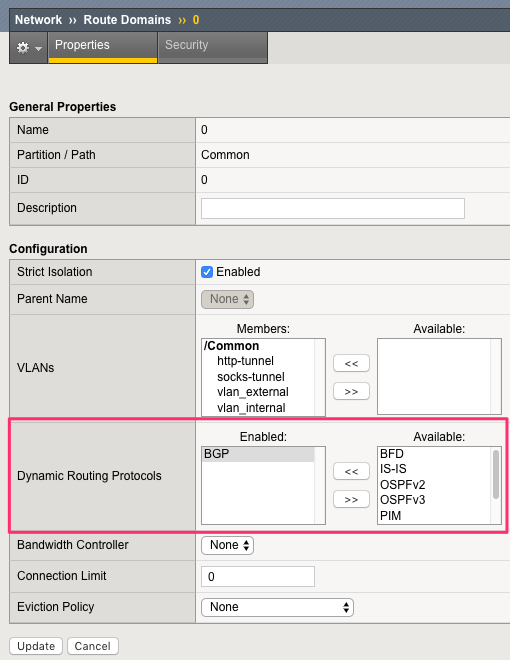
Task: Select IS-IS in Available protocols
Action: coord(393,469)
